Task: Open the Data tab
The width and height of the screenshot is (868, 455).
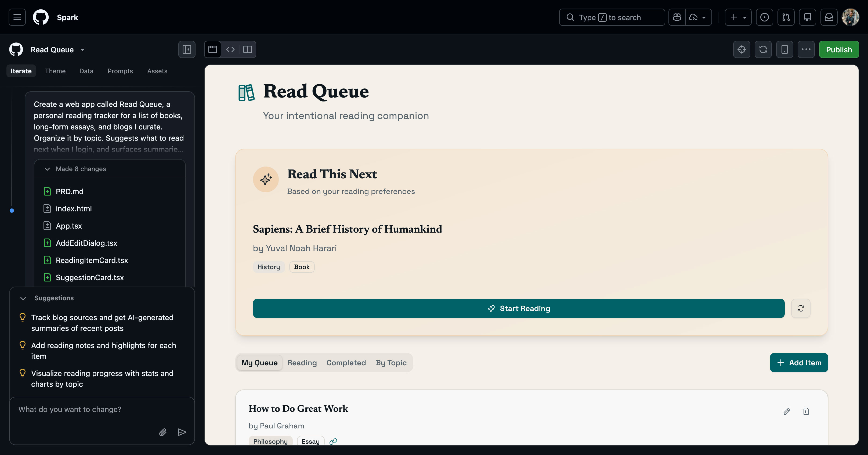Action: tap(86, 71)
